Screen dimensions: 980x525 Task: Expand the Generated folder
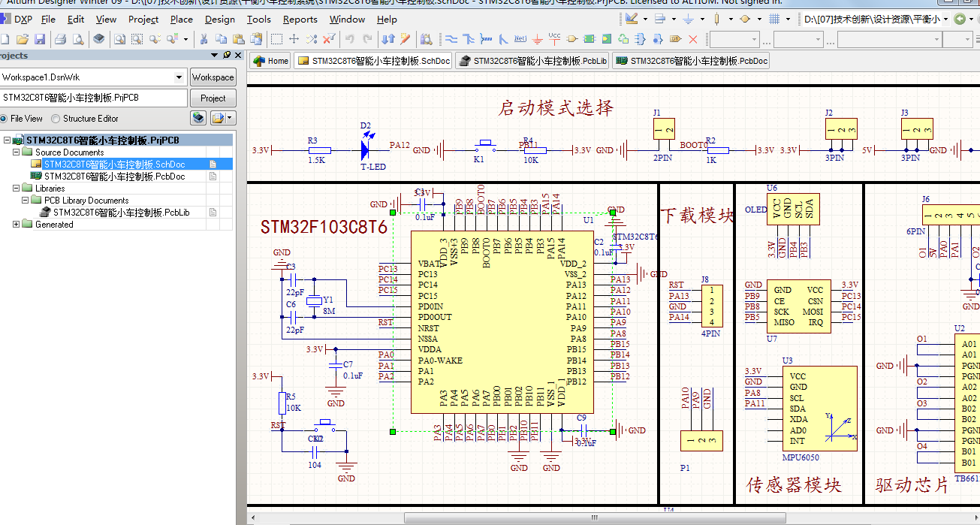click(x=17, y=225)
